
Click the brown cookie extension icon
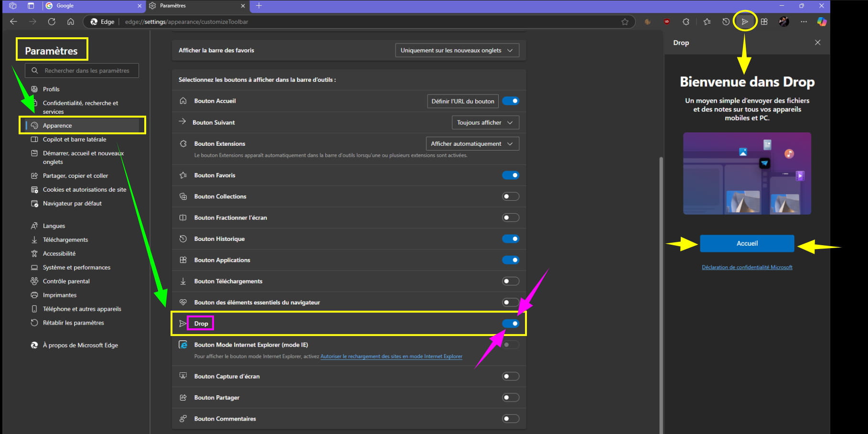648,22
